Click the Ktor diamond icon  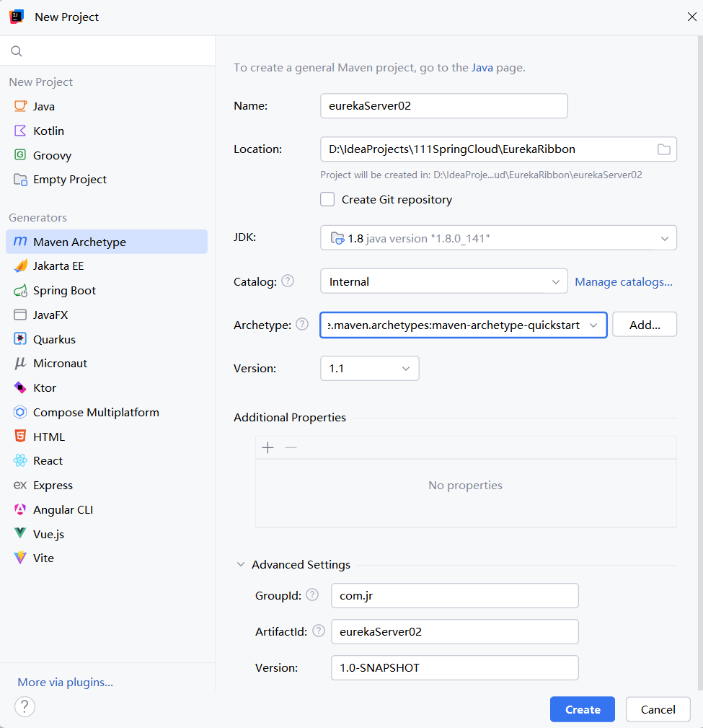20,387
